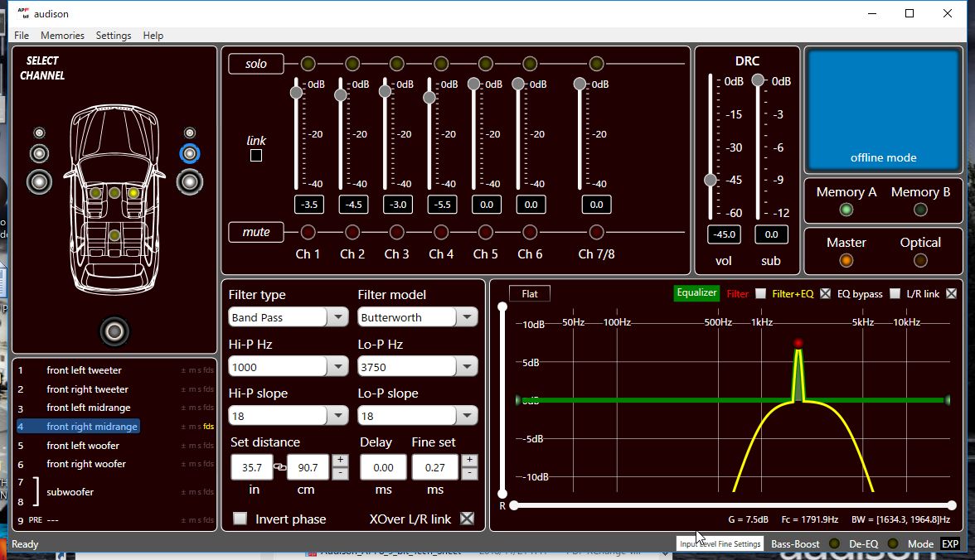Select the subwoofer speaker icon below car
The height and width of the screenshot is (560, 975).
pyautogui.click(x=114, y=331)
